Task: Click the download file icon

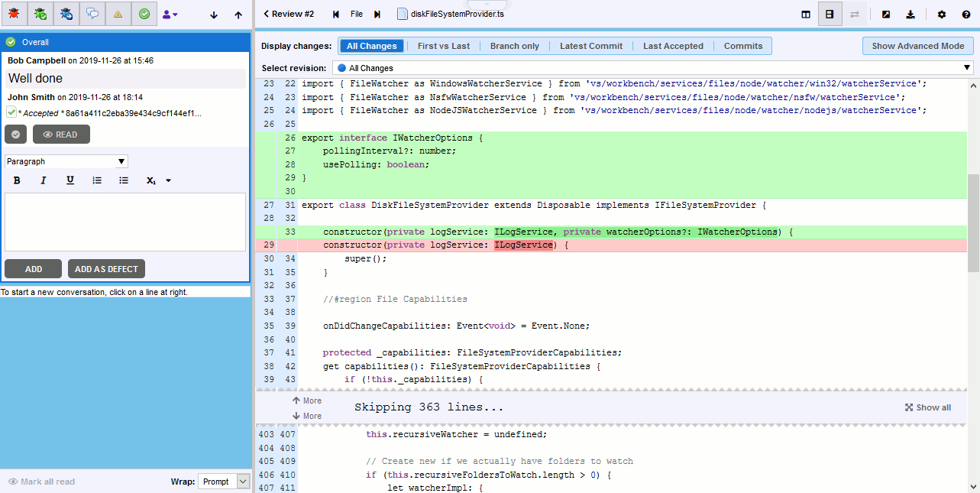Action: (x=910, y=14)
